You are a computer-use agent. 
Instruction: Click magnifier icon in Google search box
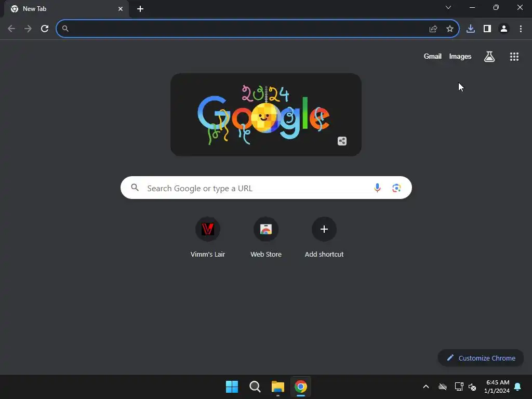135,188
